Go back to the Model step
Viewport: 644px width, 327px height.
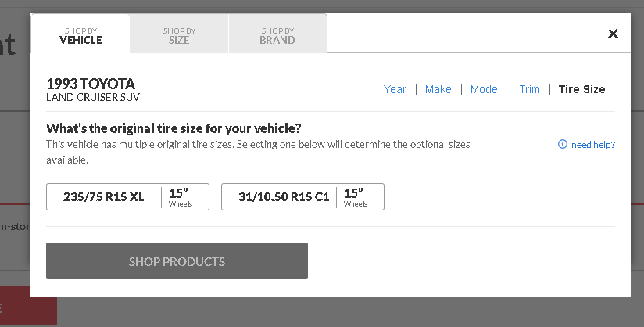coord(485,89)
